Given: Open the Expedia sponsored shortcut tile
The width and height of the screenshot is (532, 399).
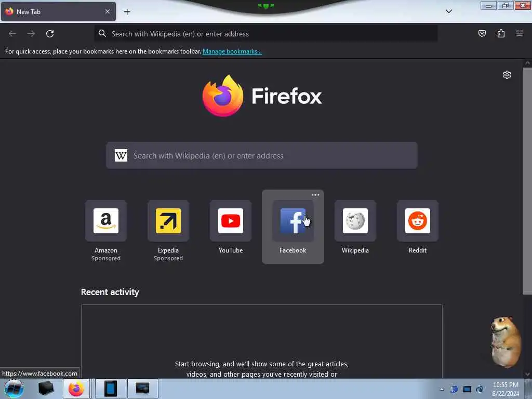Looking at the screenshot, I should pyautogui.click(x=168, y=221).
